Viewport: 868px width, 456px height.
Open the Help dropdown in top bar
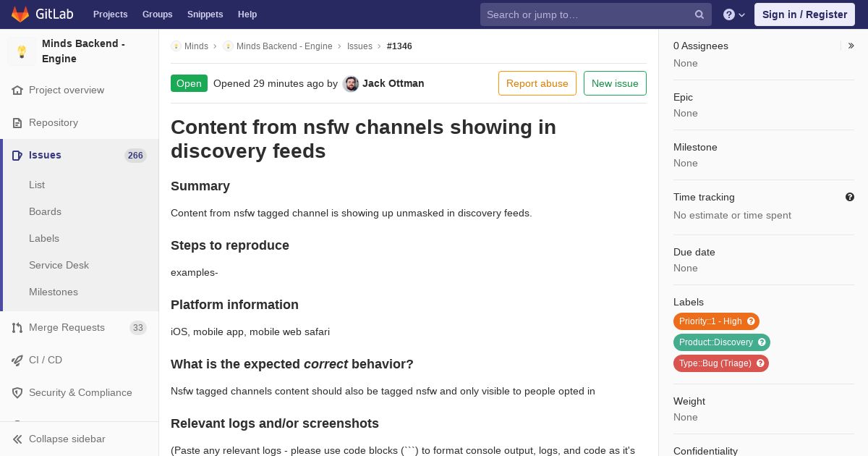pos(734,14)
